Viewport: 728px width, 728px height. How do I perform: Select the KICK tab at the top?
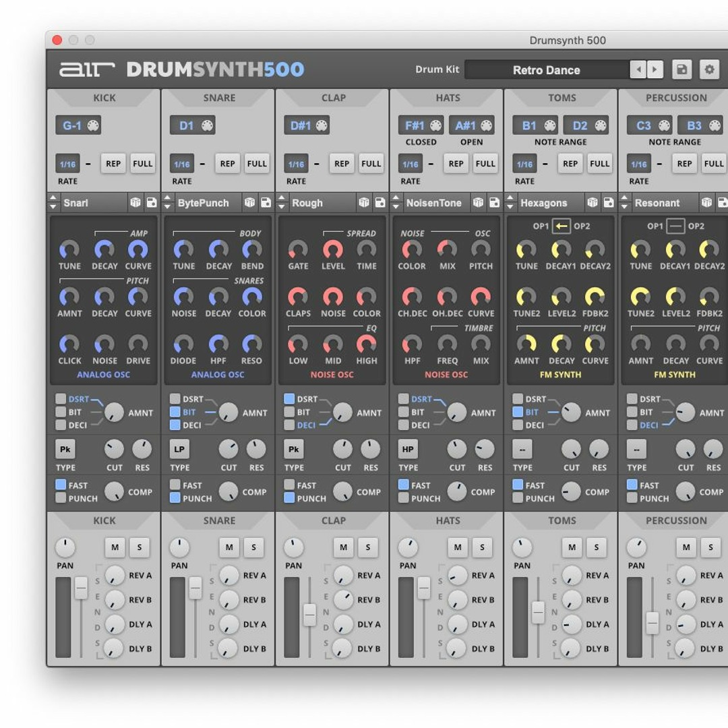[x=104, y=98]
